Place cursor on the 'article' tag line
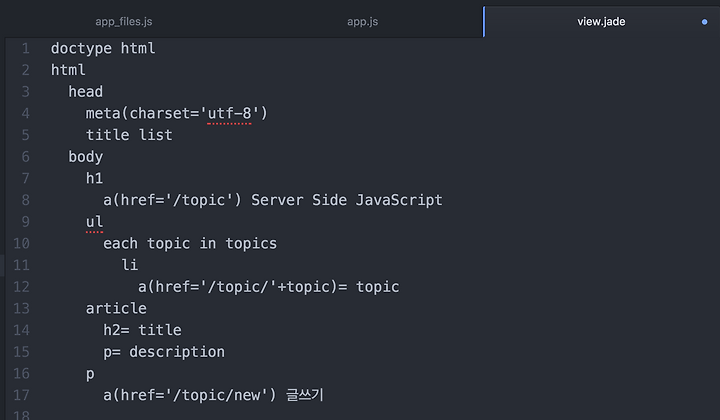This screenshot has width=720, height=420. (x=116, y=308)
